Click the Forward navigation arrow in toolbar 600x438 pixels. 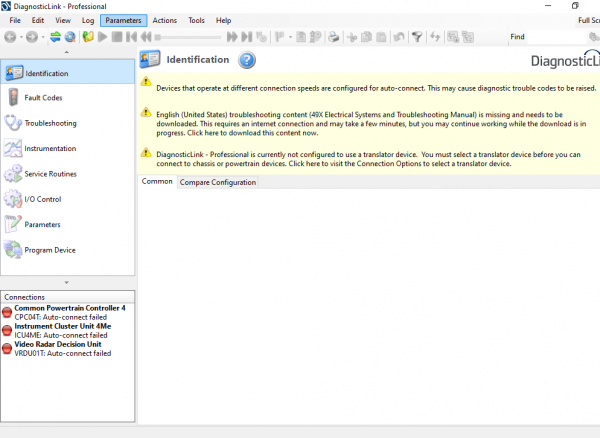(x=32, y=37)
